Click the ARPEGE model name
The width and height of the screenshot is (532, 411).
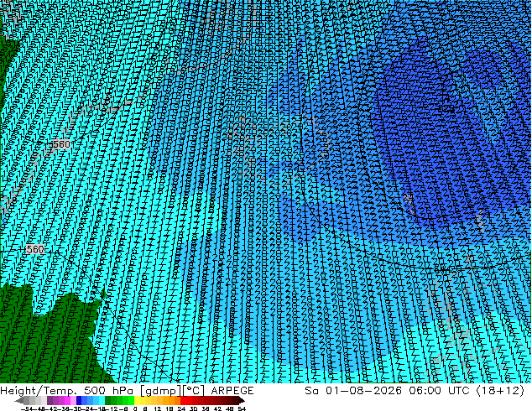tap(232, 391)
